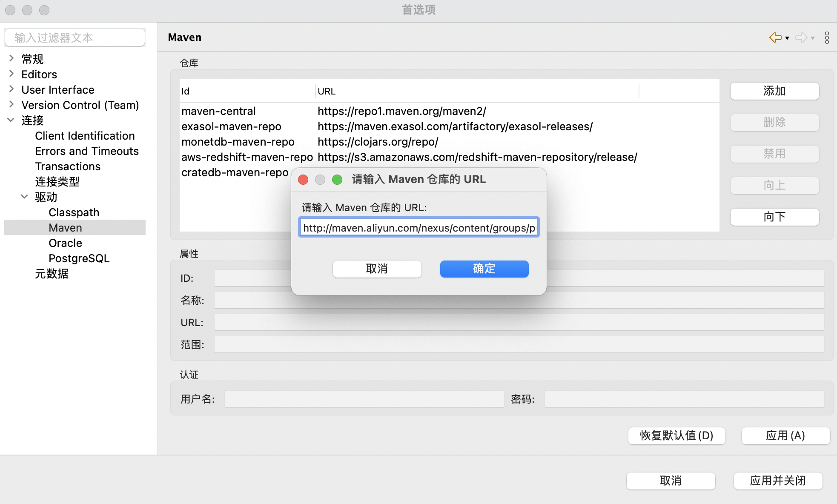The height and width of the screenshot is (504, 837).
Task: Click the filter text search box
Action: pyautogui.click(x=75, y=38)
